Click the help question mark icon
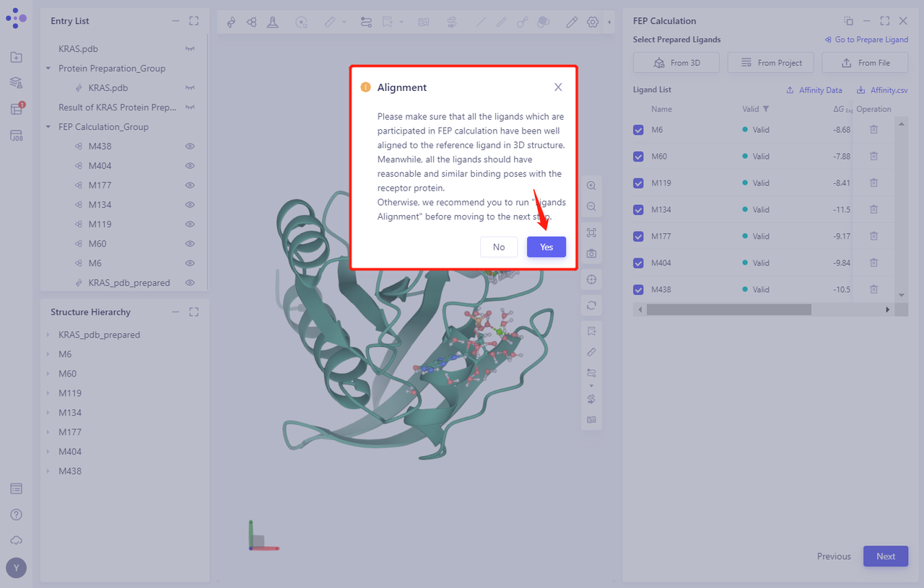 [x=16, y=514]
